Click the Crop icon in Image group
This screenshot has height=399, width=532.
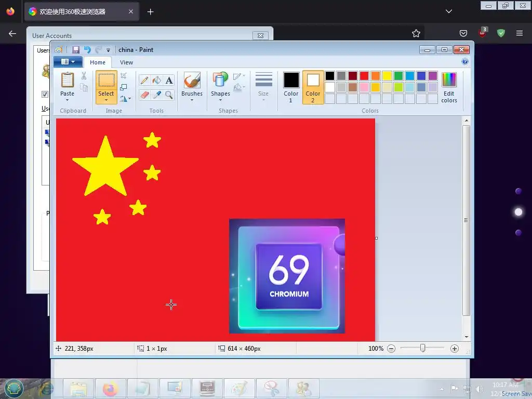coord(124,76)
